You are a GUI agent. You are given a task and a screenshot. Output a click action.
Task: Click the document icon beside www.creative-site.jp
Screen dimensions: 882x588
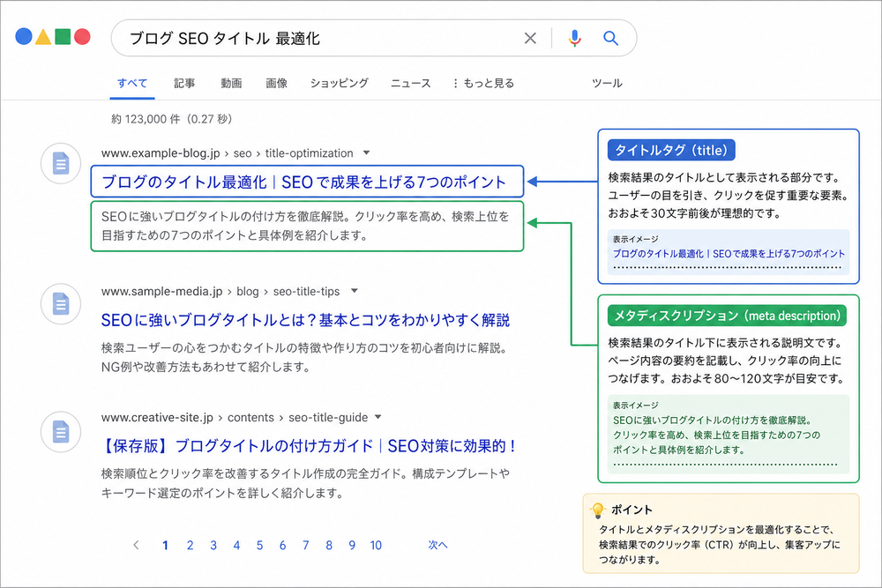coord(61,432)
